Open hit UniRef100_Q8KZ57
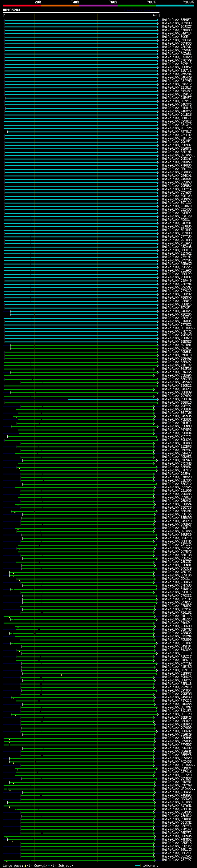The height and width of the screenshot is (868, 197). pos(176,562)
